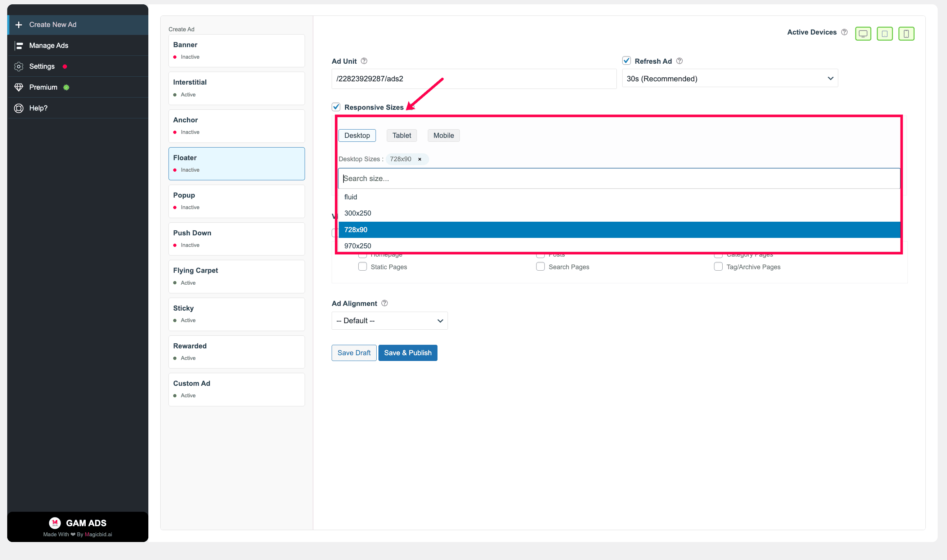The height and width of the screenshot is (560, 947).
Task: Uncheck the Refresh Ad checkbox
Action: pos(626,60)
